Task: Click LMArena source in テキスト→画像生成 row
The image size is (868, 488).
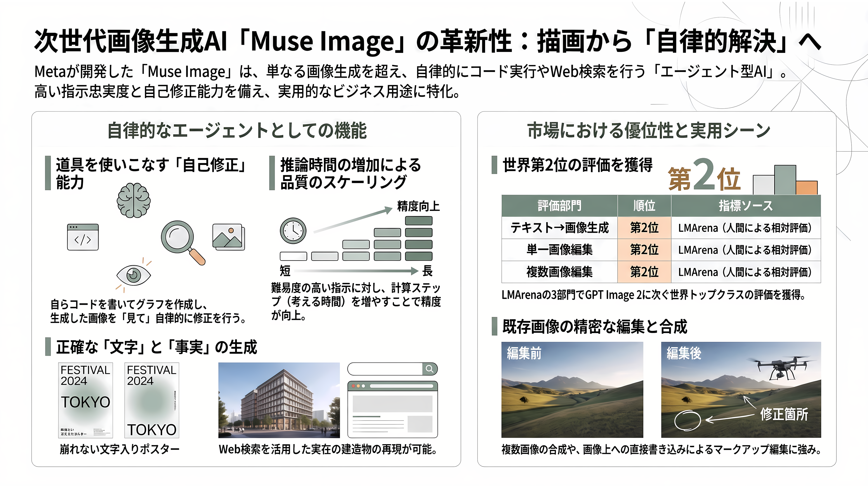Action: (x=746, y=228)
